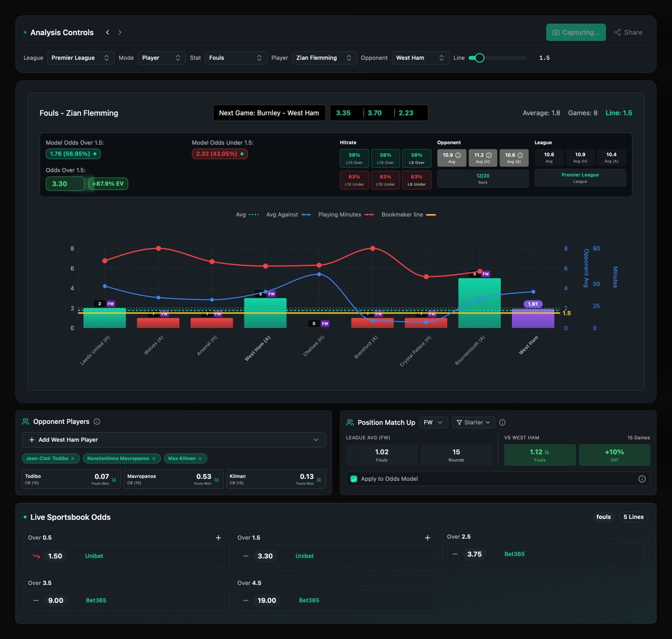Open the FW position dropdown

(x=433, y=422)
